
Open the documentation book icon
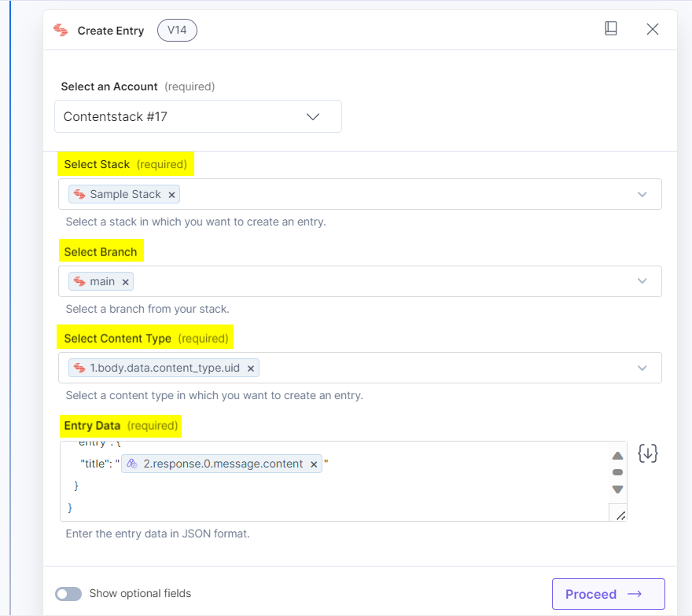(x=611, y=29)
